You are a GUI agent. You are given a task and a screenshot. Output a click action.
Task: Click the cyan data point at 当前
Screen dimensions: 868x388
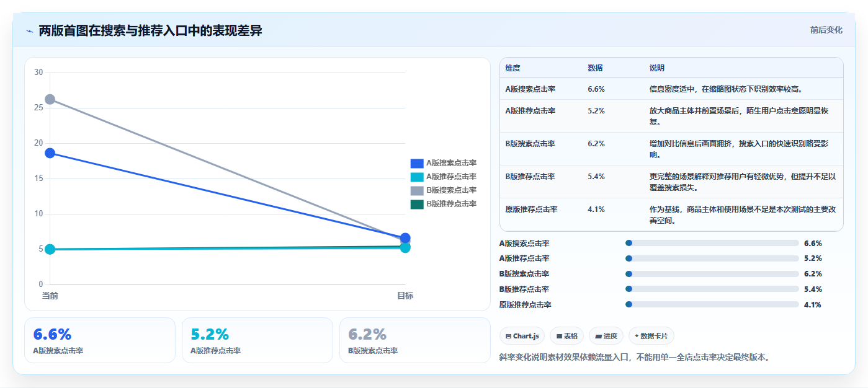tap(50, 249)
